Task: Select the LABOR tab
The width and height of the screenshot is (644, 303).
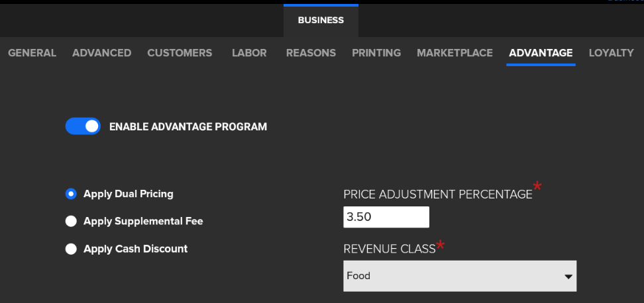Action: pyautogui.click(x=249, y=53)
